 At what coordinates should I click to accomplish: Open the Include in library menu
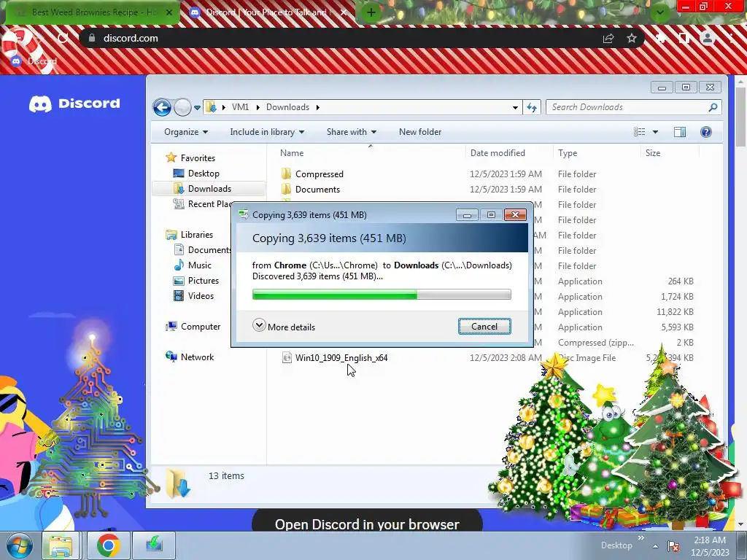pos(267,132)
